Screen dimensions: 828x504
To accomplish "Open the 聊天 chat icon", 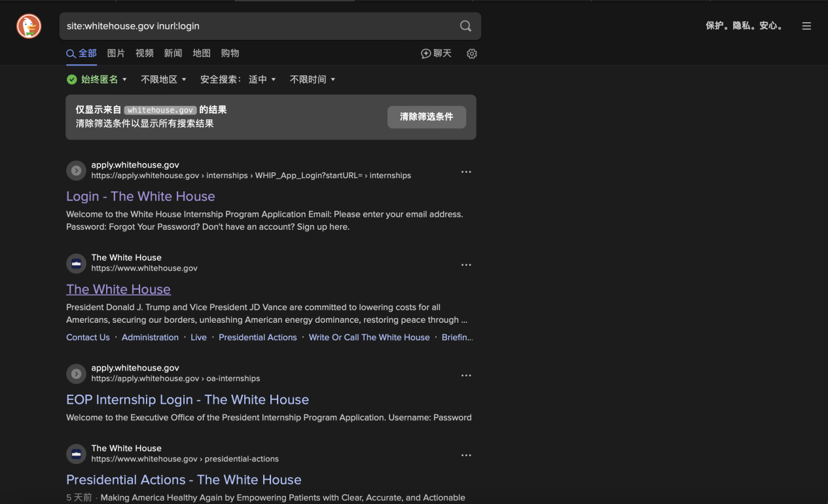I will point(437,54).
